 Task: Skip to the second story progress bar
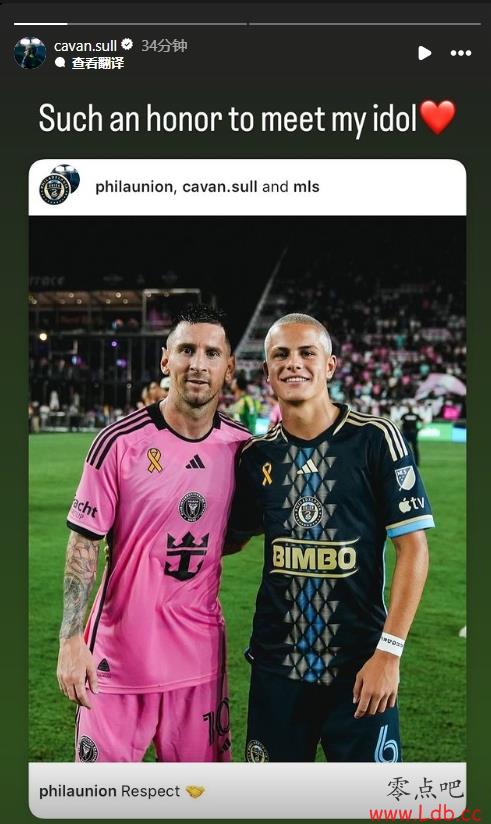(x=365, y=24)
